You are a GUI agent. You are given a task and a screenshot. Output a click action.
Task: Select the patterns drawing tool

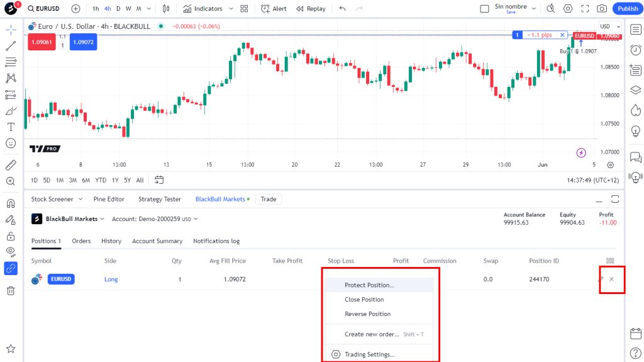[x=11, y=78]
